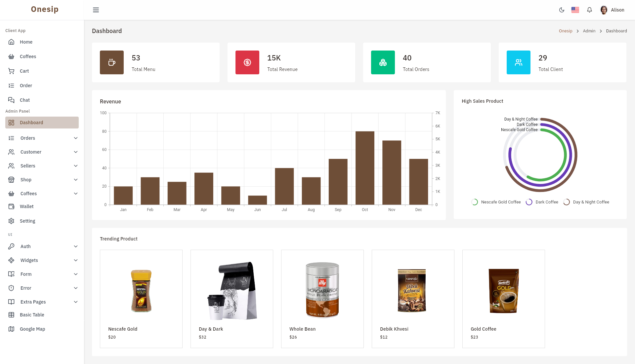Screen dimensions: 635x364
Task: Toggle dark mode moon icon
Action: click(562, 10)
